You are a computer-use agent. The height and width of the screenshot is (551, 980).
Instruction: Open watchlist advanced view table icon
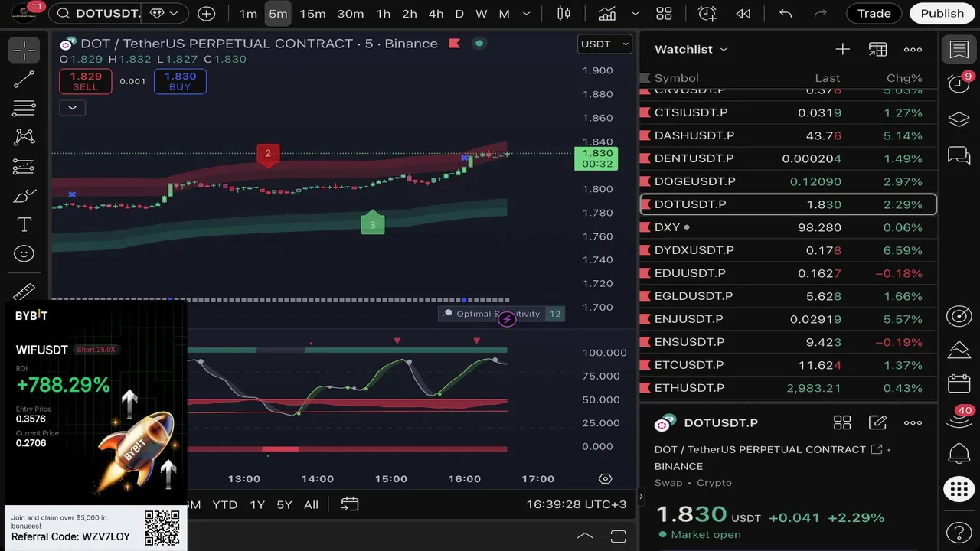point(877,49)
